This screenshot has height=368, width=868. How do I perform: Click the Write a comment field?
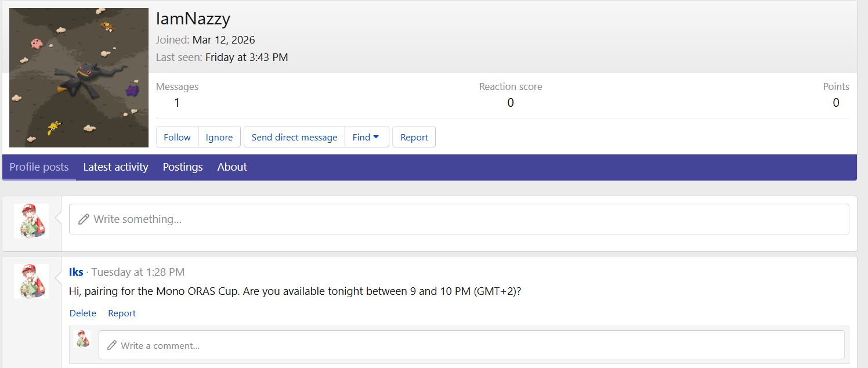(x=471, y=345)
